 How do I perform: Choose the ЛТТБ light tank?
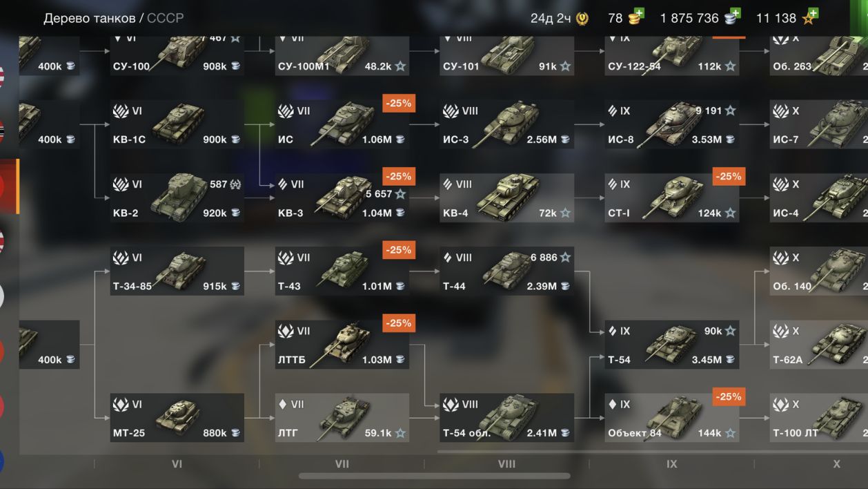point(342,345)
